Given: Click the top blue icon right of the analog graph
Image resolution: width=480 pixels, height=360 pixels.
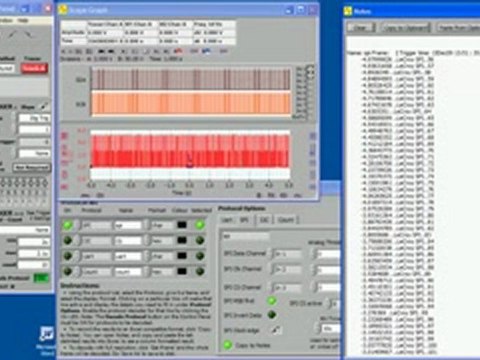Looking at the screenshot, I should pyautogui.click(x=312, y=136).
